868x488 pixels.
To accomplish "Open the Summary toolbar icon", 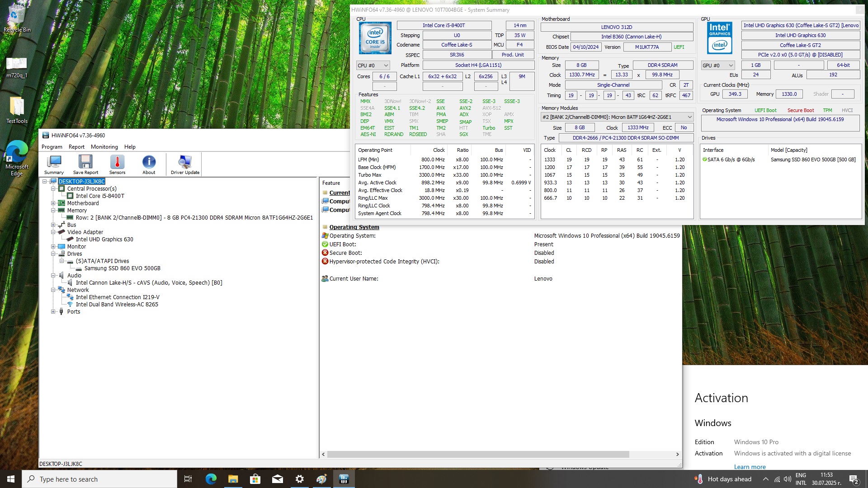I will tap(54, 164).
